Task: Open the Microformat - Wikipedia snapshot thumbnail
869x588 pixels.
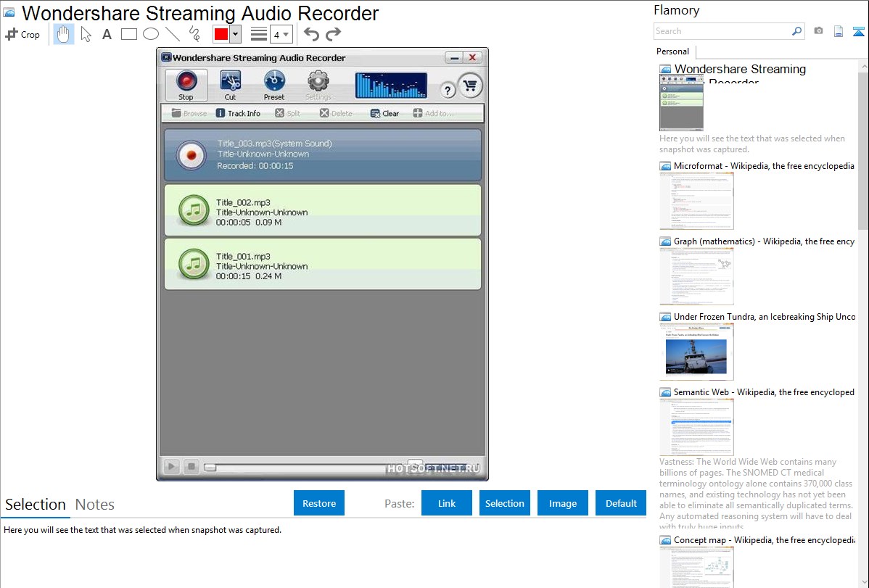Action: click(696, 201)
